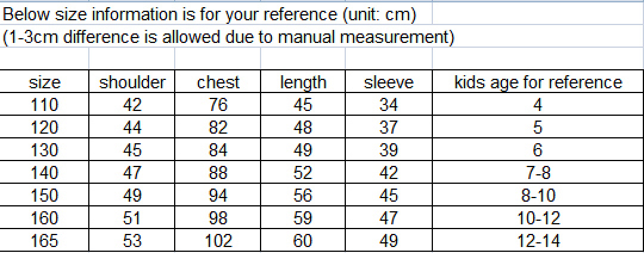Select the 'length' header cell
The width and height of the screenshot is (644, 253).
303,82
